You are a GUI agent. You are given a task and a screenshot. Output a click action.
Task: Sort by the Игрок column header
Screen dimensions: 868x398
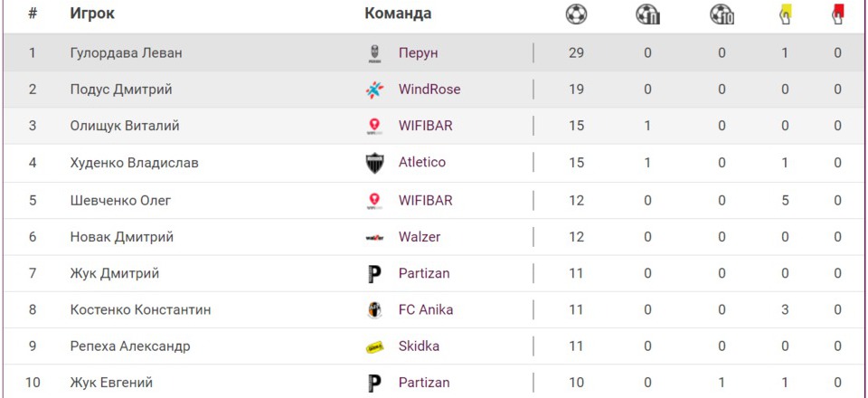[x=92, y=14]
